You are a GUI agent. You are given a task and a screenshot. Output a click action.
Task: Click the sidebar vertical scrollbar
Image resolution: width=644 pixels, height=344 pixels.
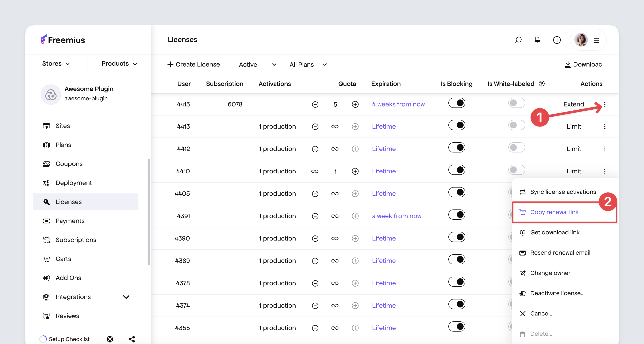tap(149, 212)
